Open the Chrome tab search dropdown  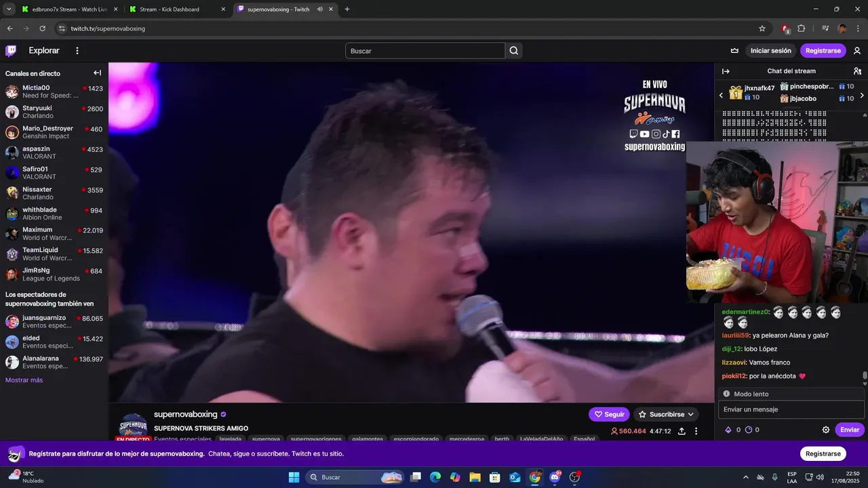(x=9, y=9)
